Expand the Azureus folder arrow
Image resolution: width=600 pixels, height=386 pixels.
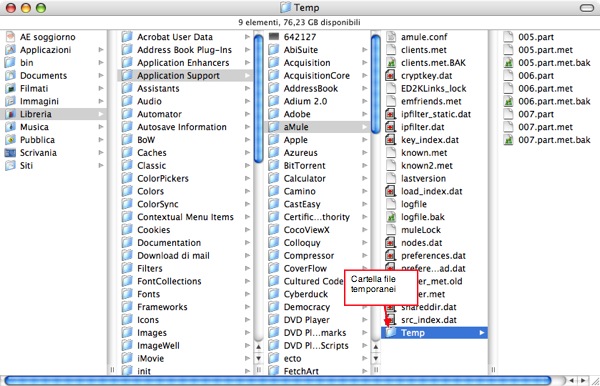click(364, 153)
